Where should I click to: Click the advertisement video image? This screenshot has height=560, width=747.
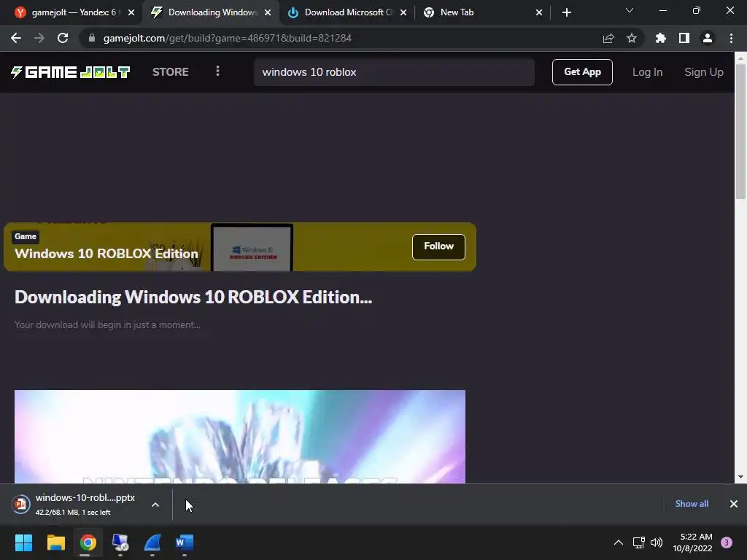239,437
